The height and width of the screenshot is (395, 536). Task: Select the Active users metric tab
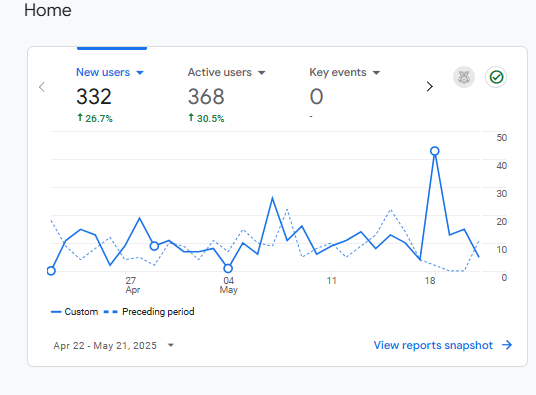219,72
